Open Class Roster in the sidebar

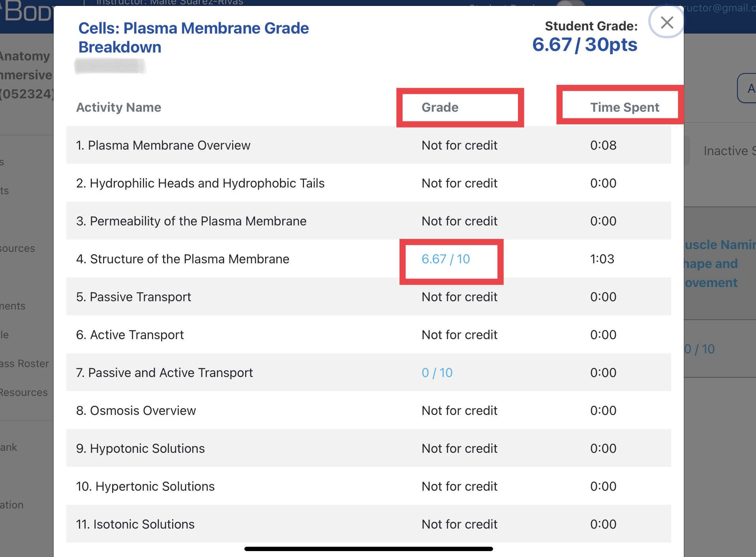[24, 364]
